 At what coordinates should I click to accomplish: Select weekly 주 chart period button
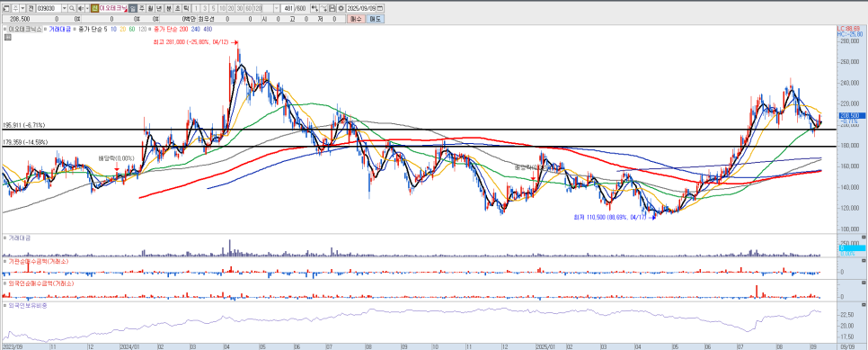(142, 8)
